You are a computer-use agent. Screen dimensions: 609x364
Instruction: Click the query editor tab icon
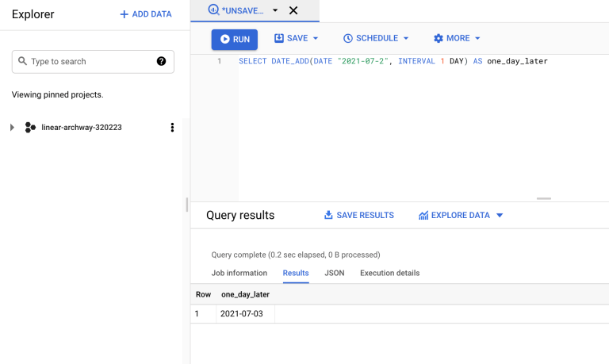pos(213,10)
